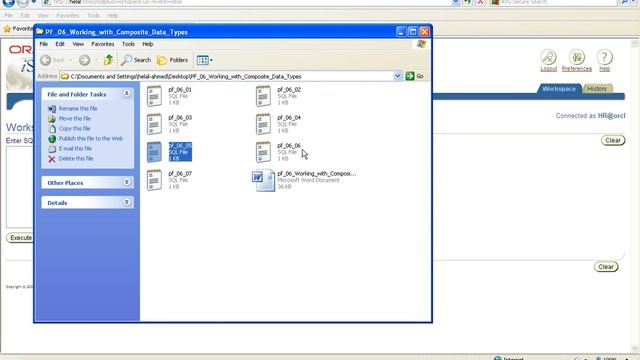Image resolution: width=640 pixels, height=360 pixels.
Task: Open the Explorer Help menu
Action: click(x=148, y=44)
